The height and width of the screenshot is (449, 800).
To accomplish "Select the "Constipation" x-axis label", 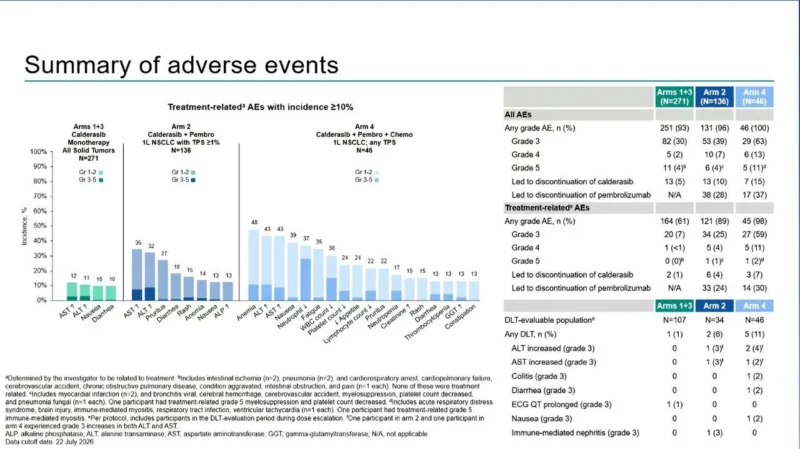I will pos(460,316).
